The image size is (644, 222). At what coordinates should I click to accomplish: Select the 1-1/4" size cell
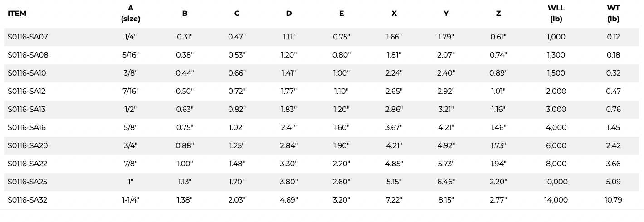pos(131,200)
